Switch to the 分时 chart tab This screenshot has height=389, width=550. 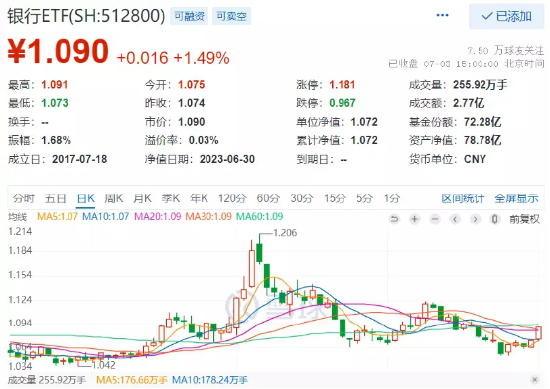(24, 199)
